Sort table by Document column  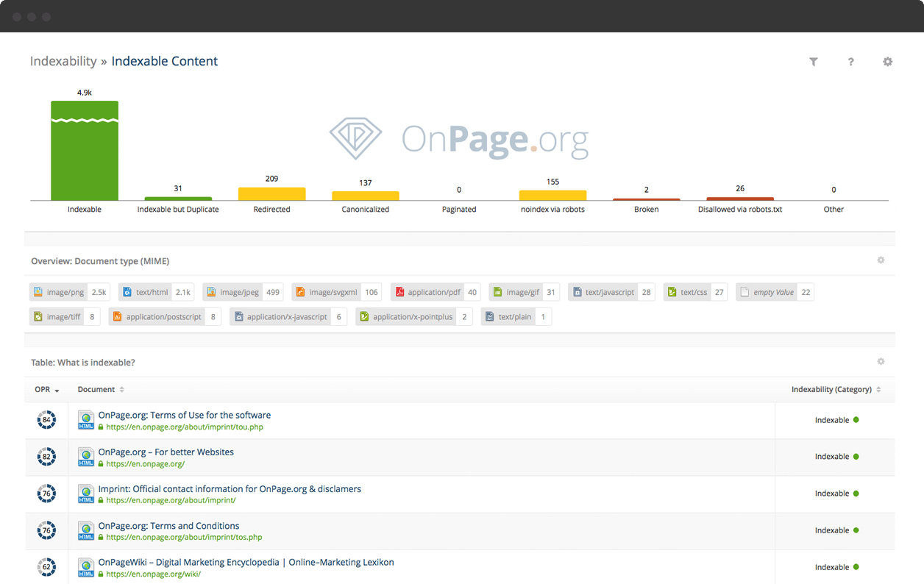[x=101, y=390]
